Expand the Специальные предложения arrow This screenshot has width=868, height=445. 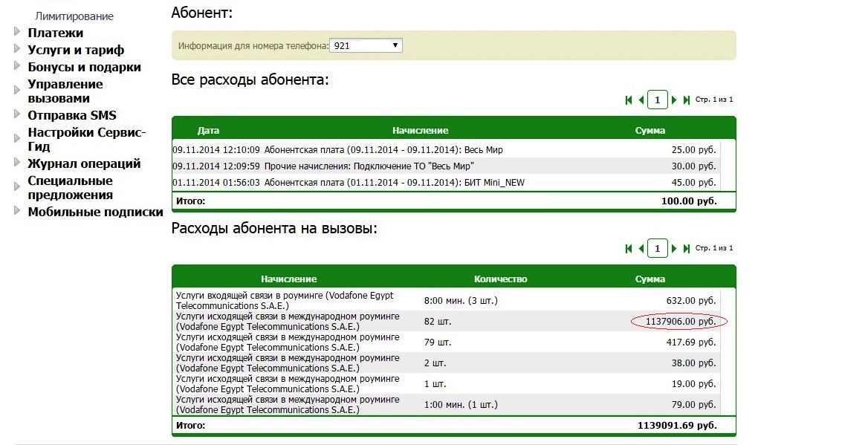(17, 186)
